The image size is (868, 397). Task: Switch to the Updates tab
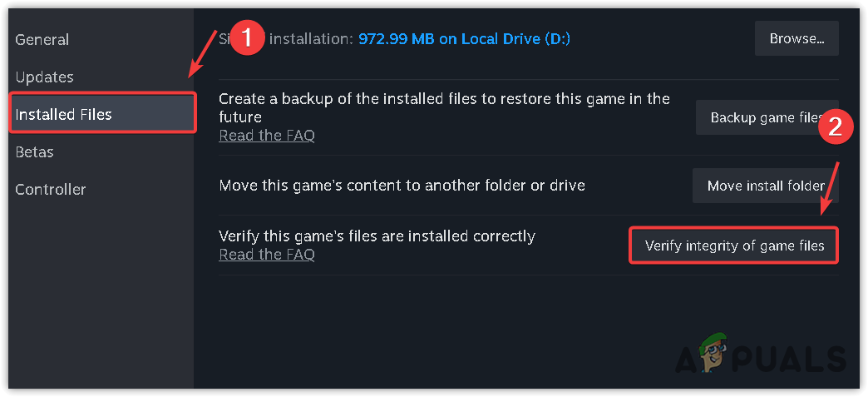click(x=45, y=77)
